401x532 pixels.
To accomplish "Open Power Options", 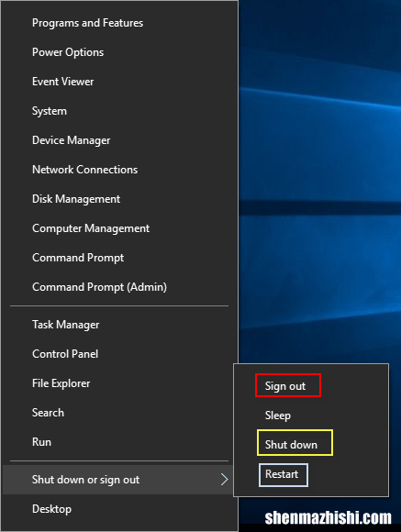I will 119,52.
